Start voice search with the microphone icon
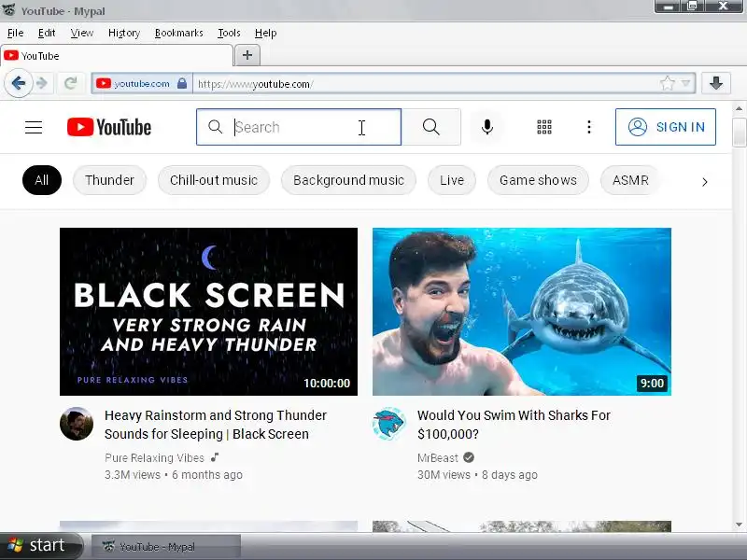The width and height of the screenshot is (747, 560). click(x=486, y=127)
